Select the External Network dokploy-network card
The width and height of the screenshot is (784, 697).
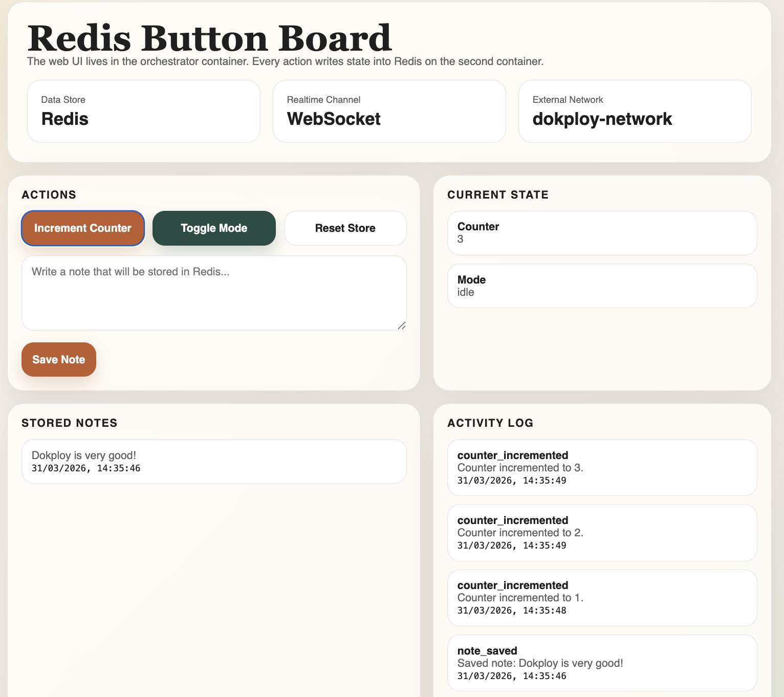(635, 111)
